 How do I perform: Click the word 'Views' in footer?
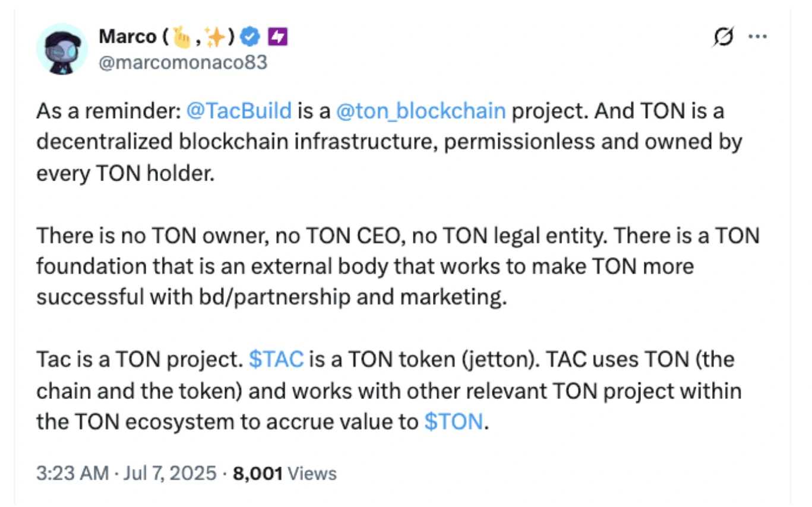click(x=312, y=473)
